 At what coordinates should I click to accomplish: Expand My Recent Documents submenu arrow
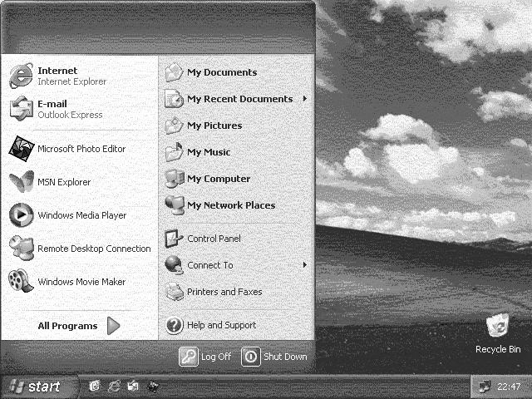305,99
